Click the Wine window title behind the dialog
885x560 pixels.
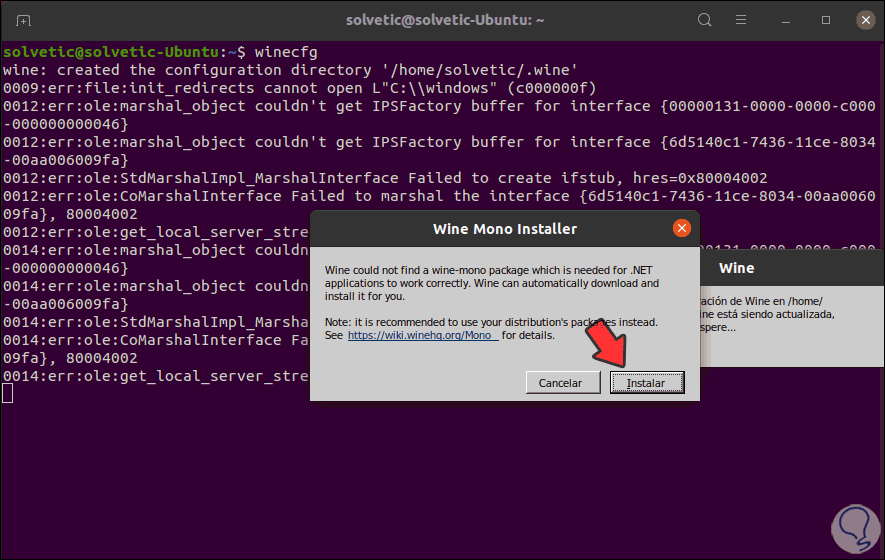tap(737, 268)
